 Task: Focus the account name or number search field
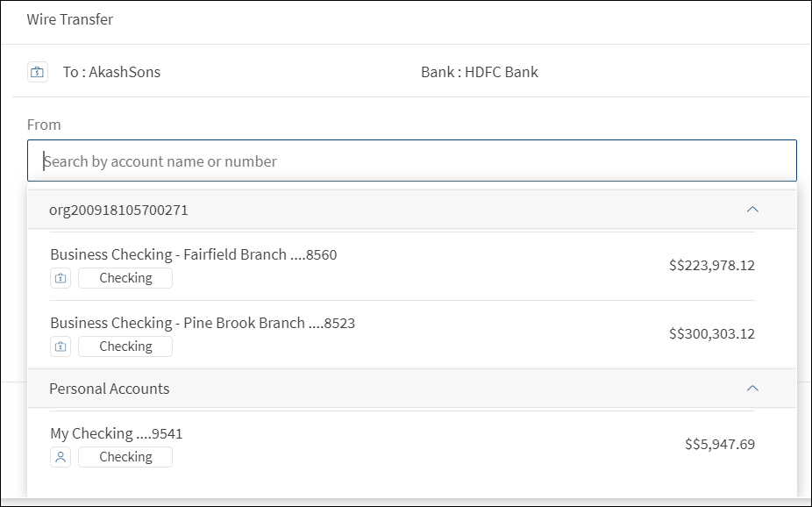[412, 161]
